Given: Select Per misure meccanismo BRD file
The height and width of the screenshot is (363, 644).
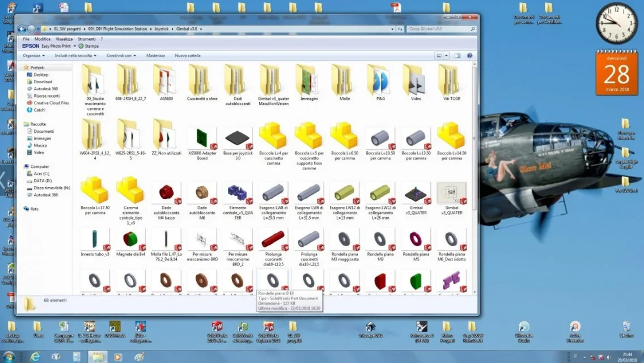Looking at the screenshot, I should (202, 245).
